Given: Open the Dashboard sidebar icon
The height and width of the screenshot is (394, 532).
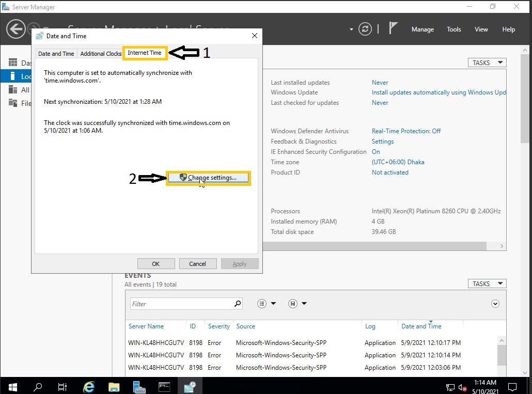Looking at the screenshot, I should click(13, 62).
